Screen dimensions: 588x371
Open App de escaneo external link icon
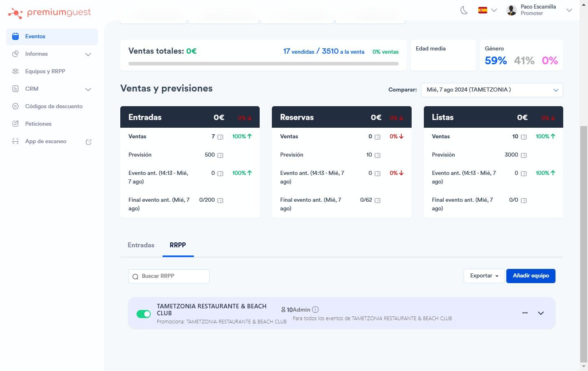point(89,142)
